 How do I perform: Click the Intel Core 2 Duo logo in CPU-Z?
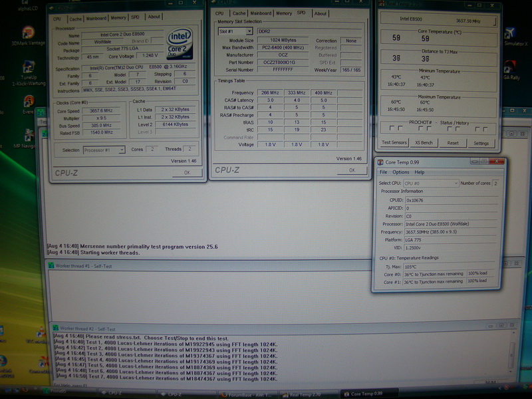180,43
